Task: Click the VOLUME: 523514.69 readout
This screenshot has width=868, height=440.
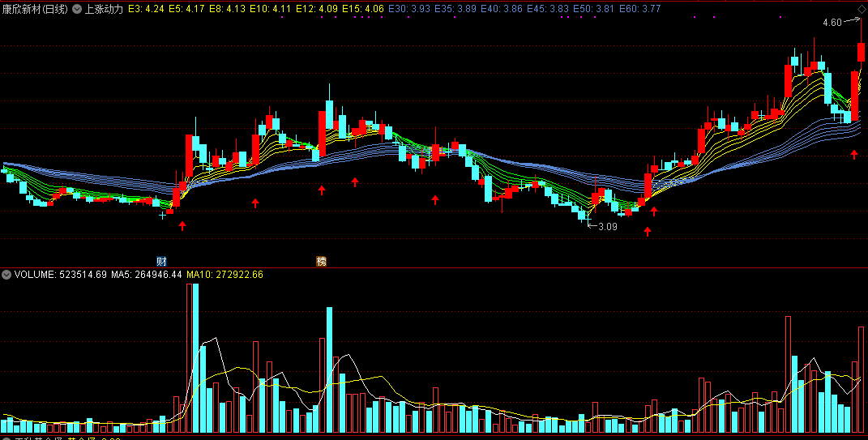Action: click(x=60, y=275)
